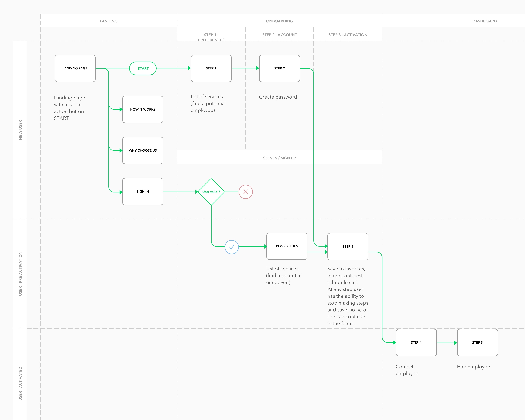The height and width of the screenshot is (420, 525).
Task: Click the 'Hire employee' caption text
Action: (x=473, y=367)
